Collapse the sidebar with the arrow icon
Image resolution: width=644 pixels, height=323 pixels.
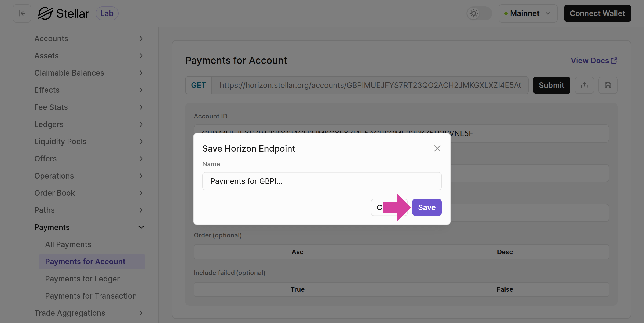[22, 13]
